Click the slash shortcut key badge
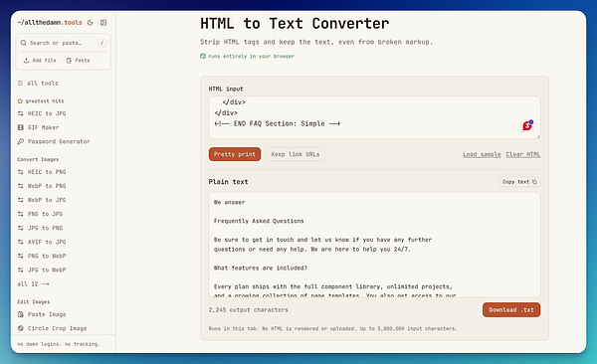 coord(101,43)
